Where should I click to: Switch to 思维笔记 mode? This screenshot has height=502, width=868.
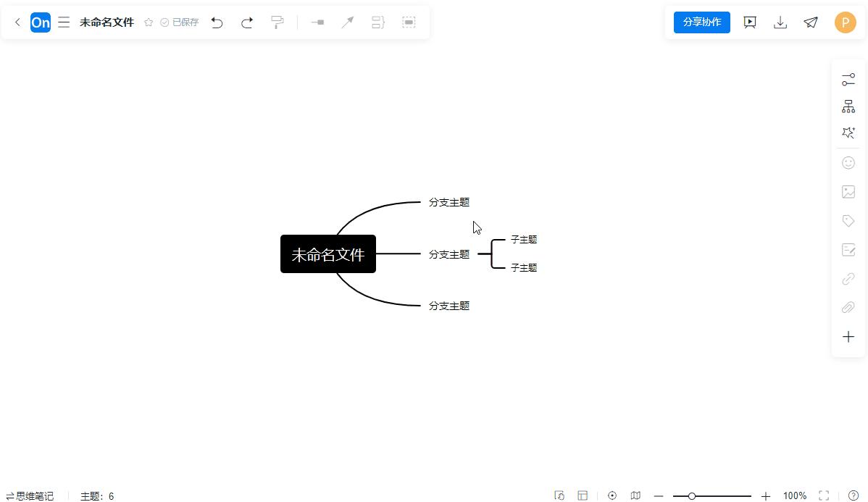click(x=30, y=495)
